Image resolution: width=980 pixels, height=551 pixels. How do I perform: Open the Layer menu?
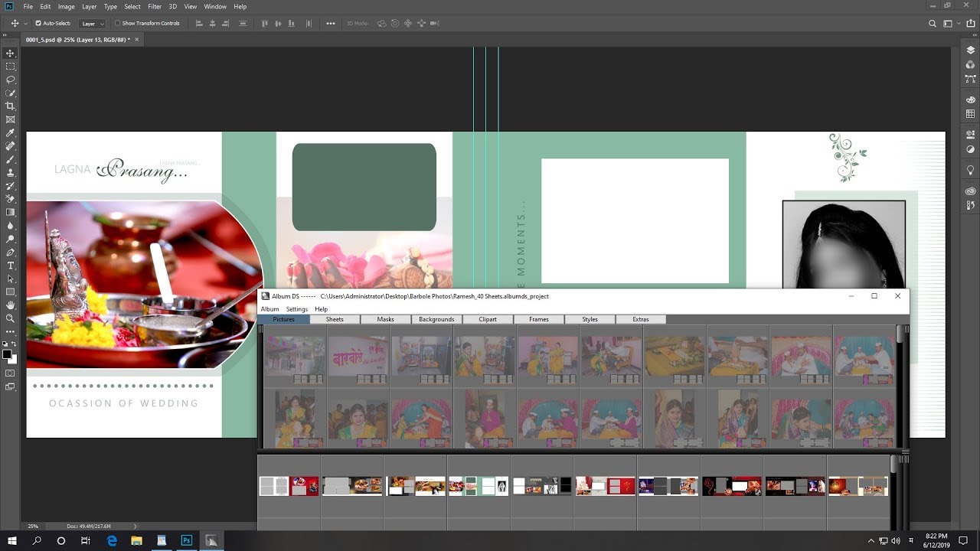(x=90, y=7)
